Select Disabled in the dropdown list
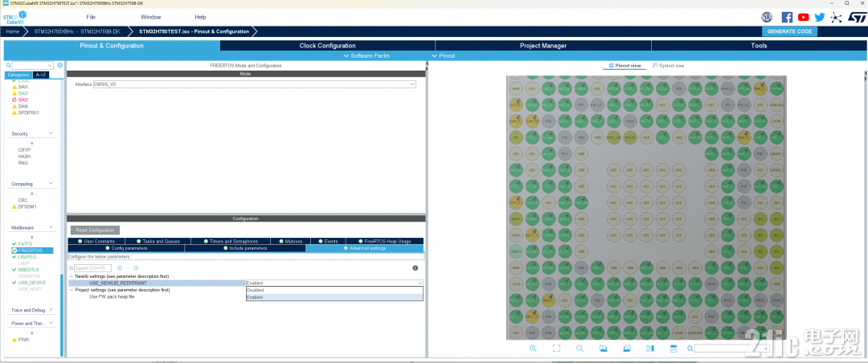Viewport: 868px width, 363px height. tap(334, 290)
